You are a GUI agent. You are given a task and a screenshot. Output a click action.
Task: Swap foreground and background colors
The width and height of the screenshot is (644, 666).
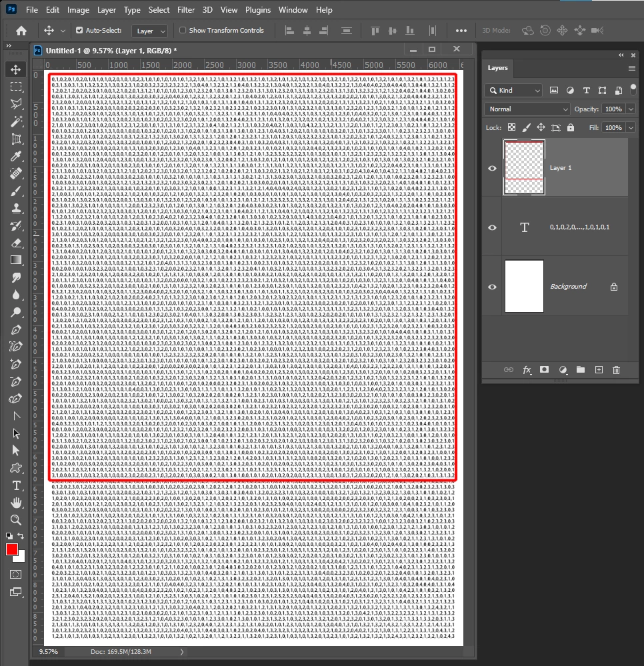21,535
